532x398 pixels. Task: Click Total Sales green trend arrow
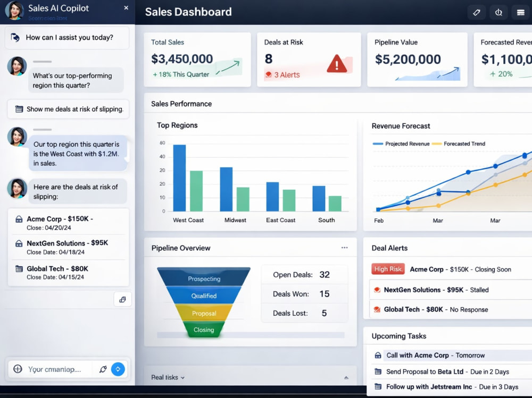pos(228,67)
